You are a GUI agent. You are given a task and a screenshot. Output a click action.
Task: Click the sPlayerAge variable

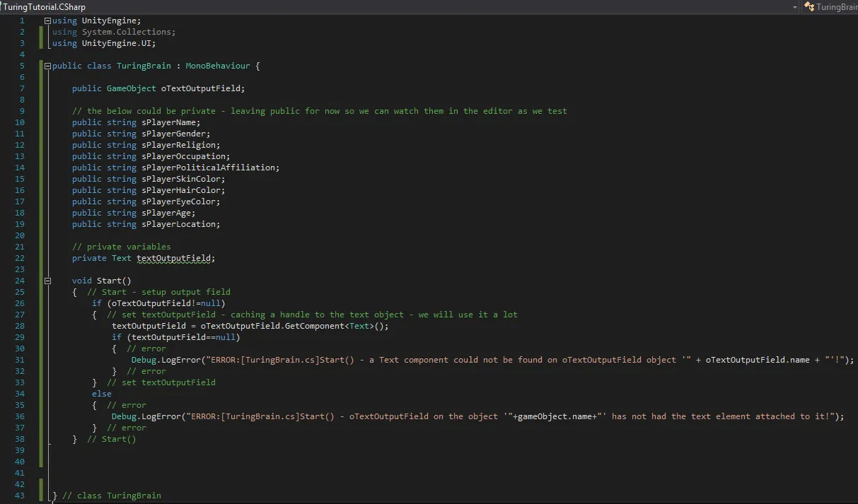coord(166,213)
